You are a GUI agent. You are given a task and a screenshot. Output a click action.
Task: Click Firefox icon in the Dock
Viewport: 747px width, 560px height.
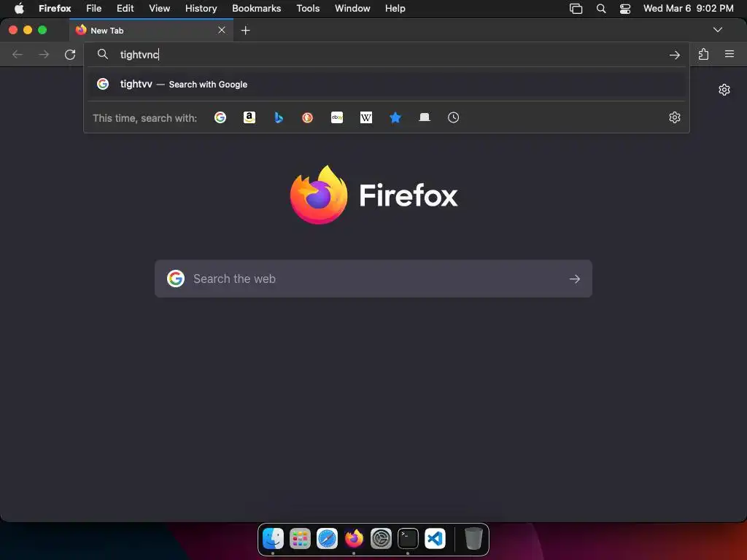pos(354,539)
